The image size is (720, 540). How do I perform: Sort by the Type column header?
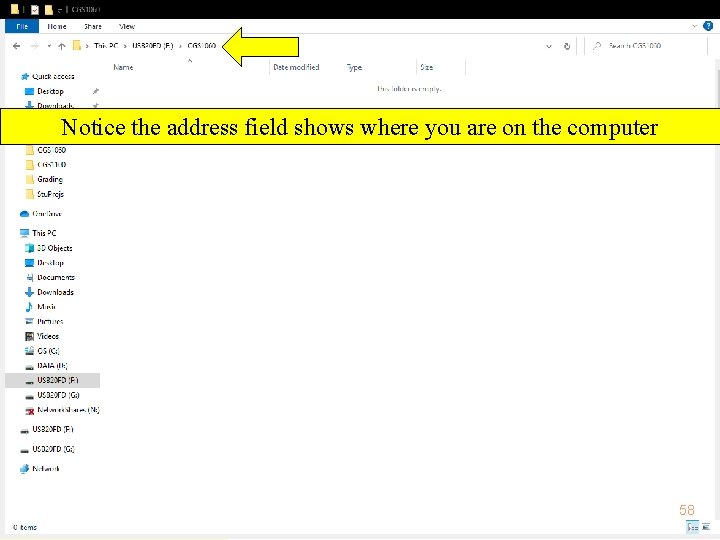pyautogui.click(x=354, y=67)
